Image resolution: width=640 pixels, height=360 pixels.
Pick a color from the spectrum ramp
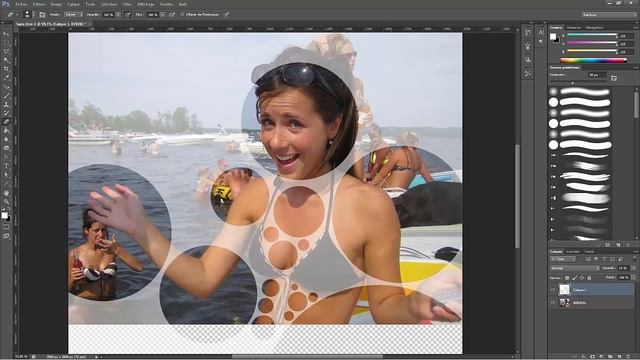click(x=593, y=60)
